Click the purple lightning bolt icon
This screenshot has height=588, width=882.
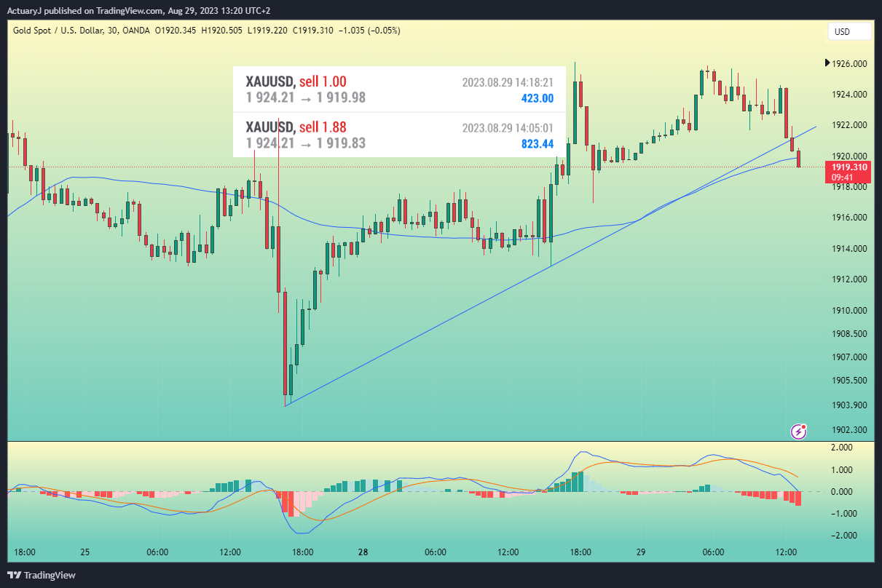coord(799,432)
